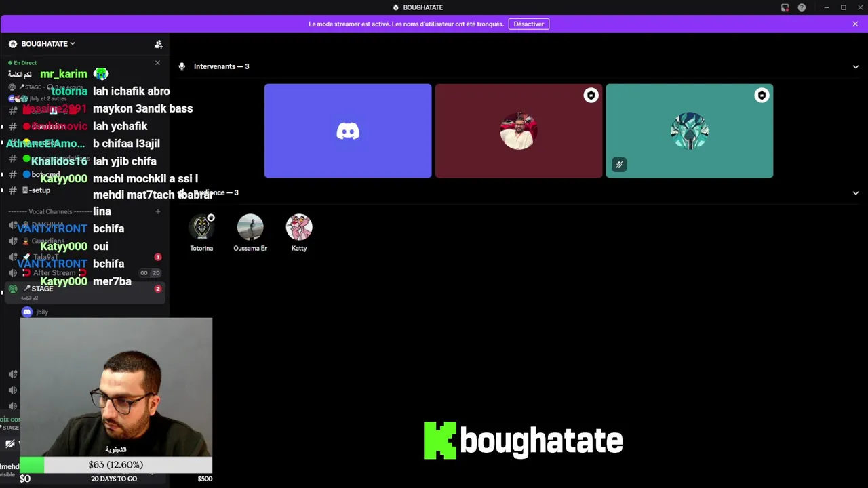Close the En Direct live panel
This screenshot has height=488, width=868.
click(x=157, y=63)
